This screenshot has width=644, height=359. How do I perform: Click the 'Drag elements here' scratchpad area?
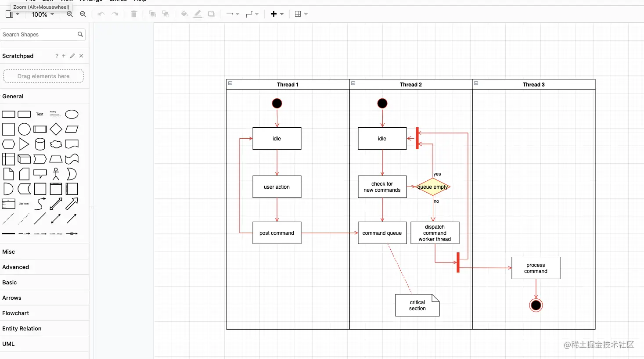pos(43,76)
